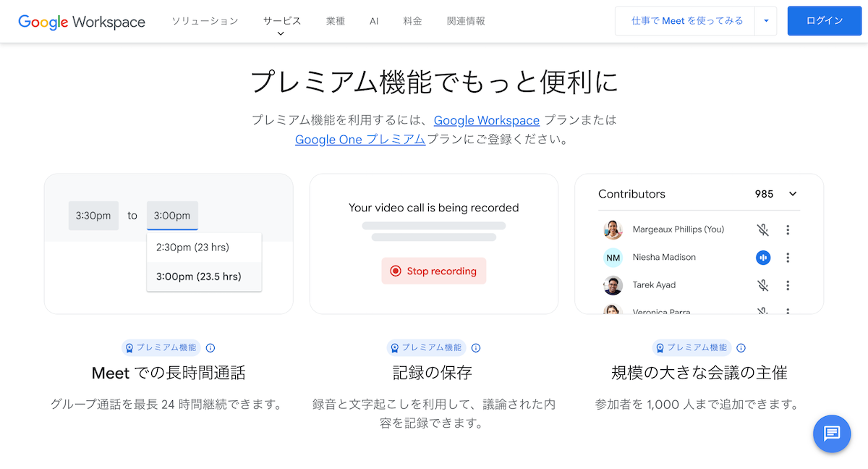Click premium badge above Meet での長時間通話
This screenshot has width=868, height=469.
click(x=161, y=348)
